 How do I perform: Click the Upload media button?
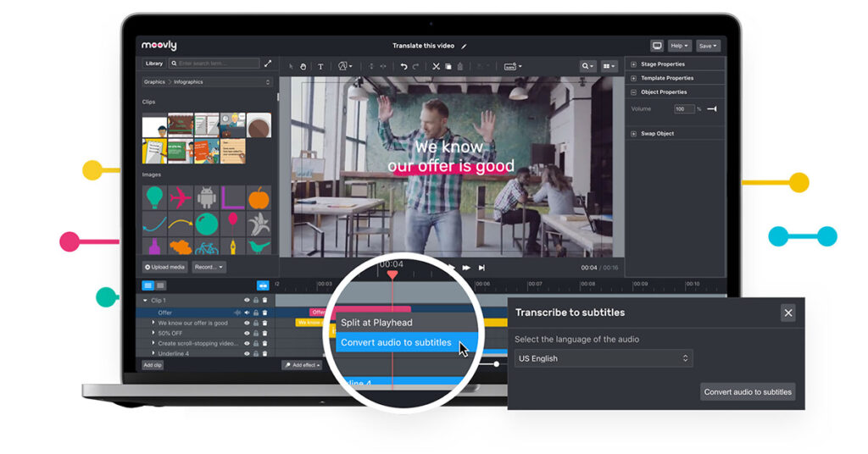pyautogui.click(x=165, y=267)
